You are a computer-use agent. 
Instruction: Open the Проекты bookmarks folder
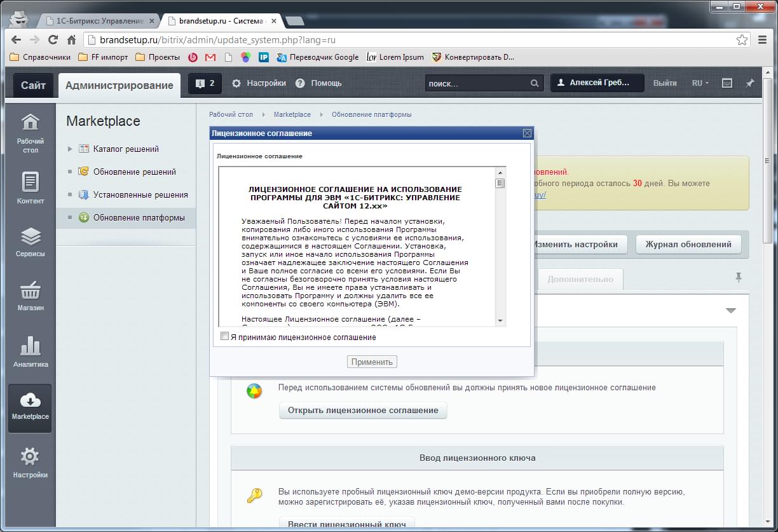point(158,57)
